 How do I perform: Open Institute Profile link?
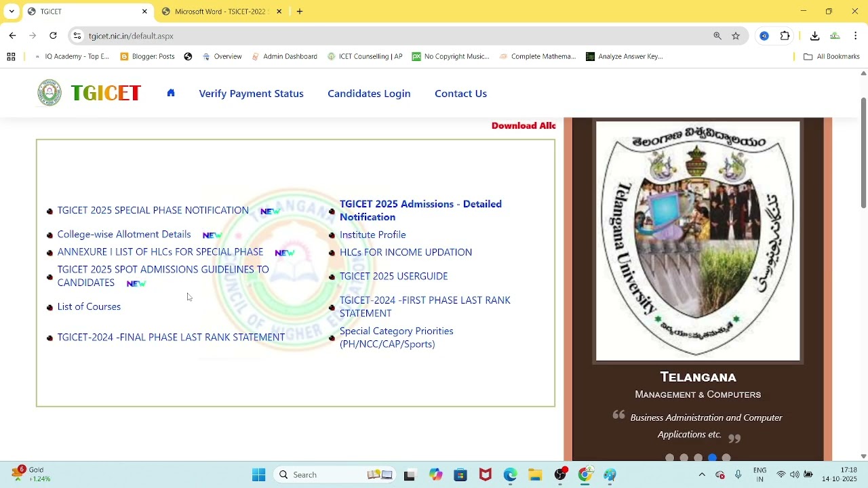coord(372,235)
